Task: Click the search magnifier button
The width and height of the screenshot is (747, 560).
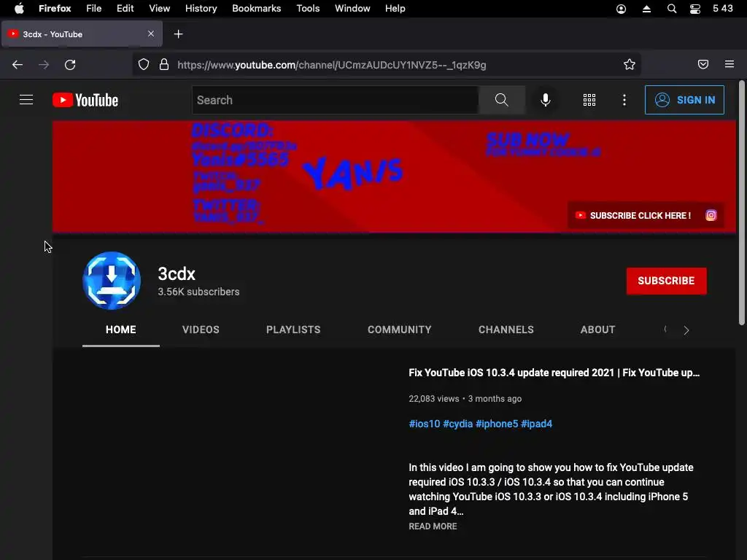Action: pyautogui.click(x=502, y=100)
